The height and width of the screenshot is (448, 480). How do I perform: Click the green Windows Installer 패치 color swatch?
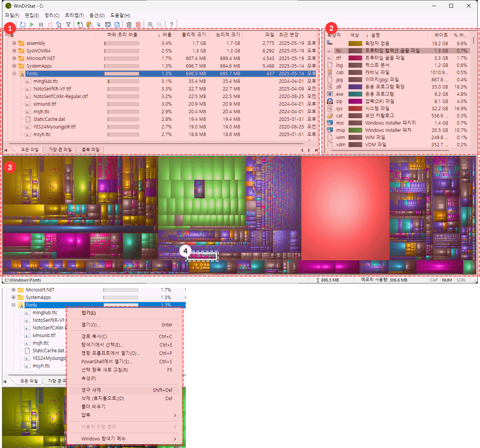pyautogui.click(x=355, y=130)
